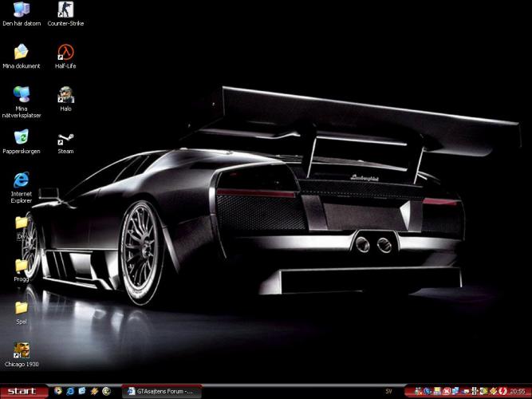532x399 pixels.
Task: Launch Internet Explorer from the desktop
Action: (22, 180)
